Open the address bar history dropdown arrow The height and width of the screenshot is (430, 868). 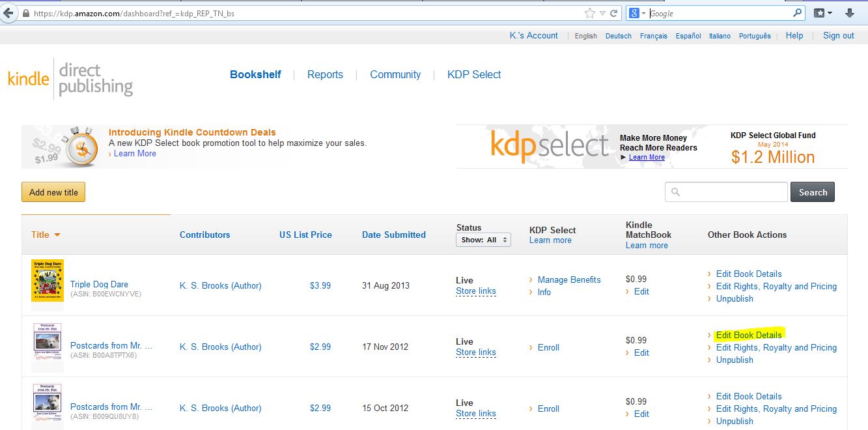tap(602, 13)
